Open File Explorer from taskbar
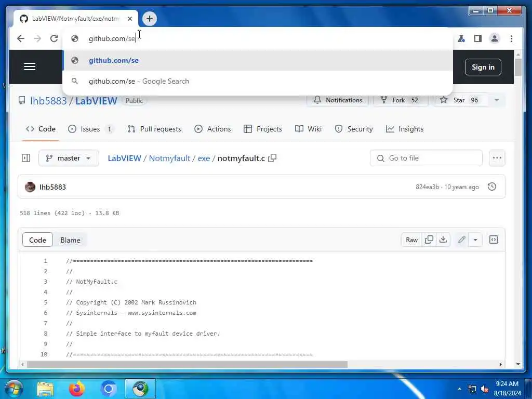This screenshot has width=532, height=399. coord(45,389)
